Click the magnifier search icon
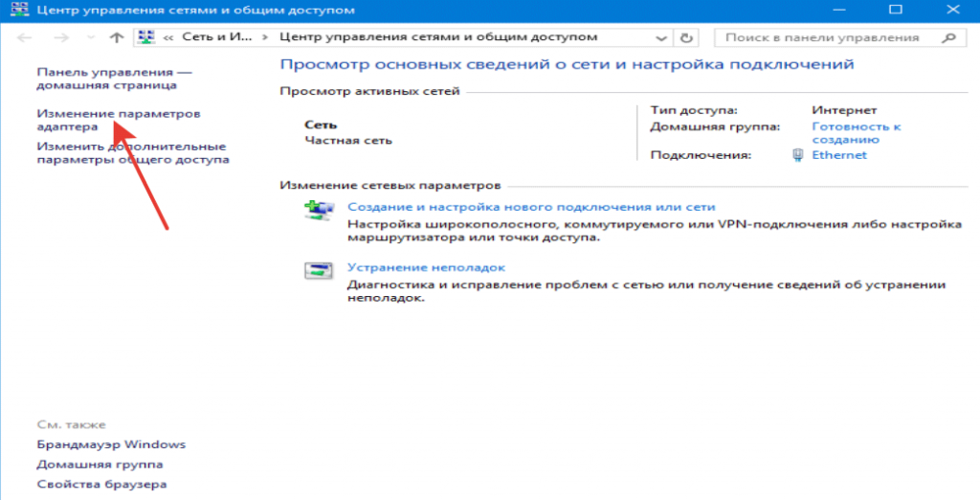 [x=948, y=38]
